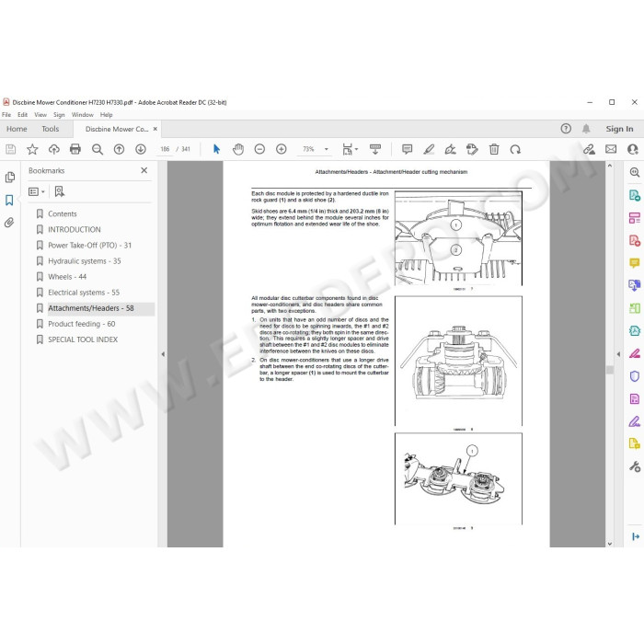Print the document
The height and width of the screenshot is (644, 644).
75,149
